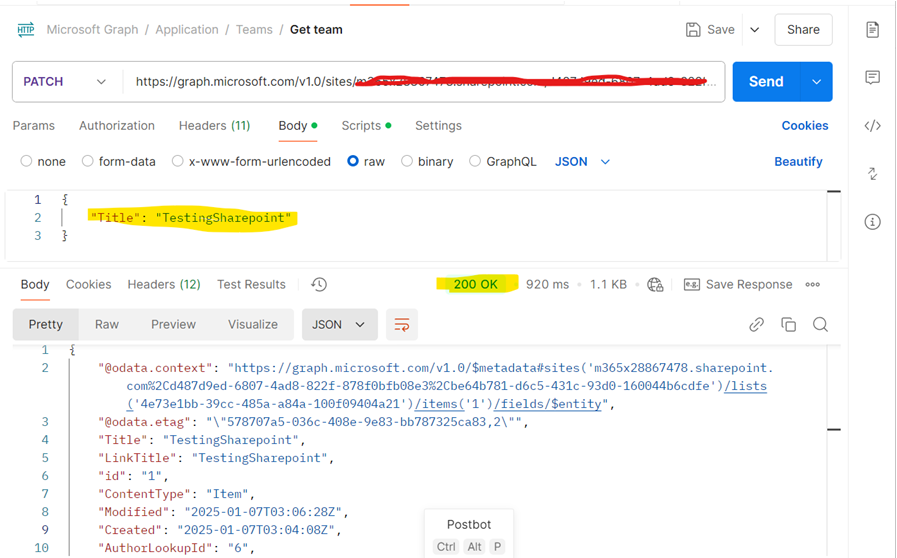
Task: Click the "AuthorLookupId": "6" response line
Action: 176,548
